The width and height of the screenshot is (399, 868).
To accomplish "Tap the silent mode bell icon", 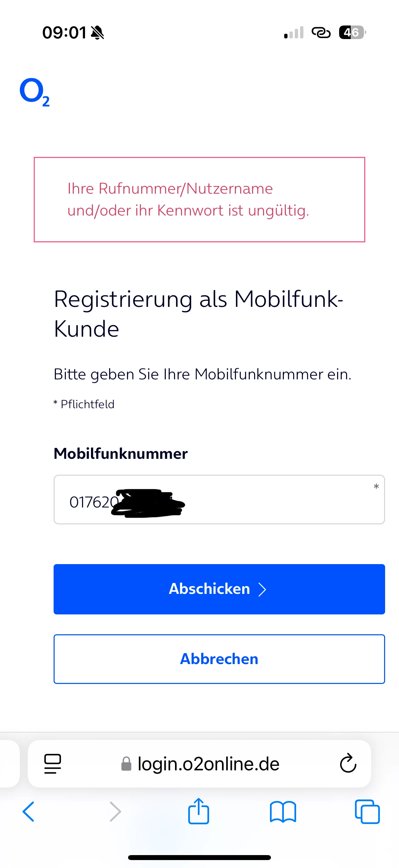I will click(x=98, y=33).
